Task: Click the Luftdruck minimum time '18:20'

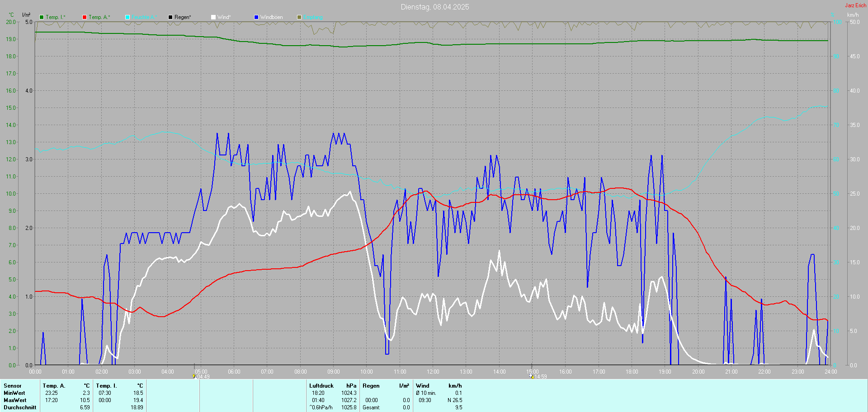Action: click(x=318, y=393)
